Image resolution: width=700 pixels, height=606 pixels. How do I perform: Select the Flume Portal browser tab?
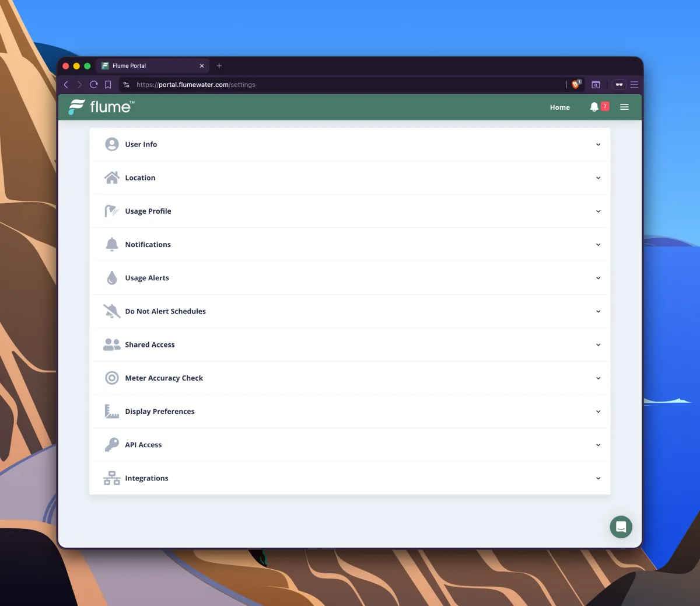click(x=152, y=66)
